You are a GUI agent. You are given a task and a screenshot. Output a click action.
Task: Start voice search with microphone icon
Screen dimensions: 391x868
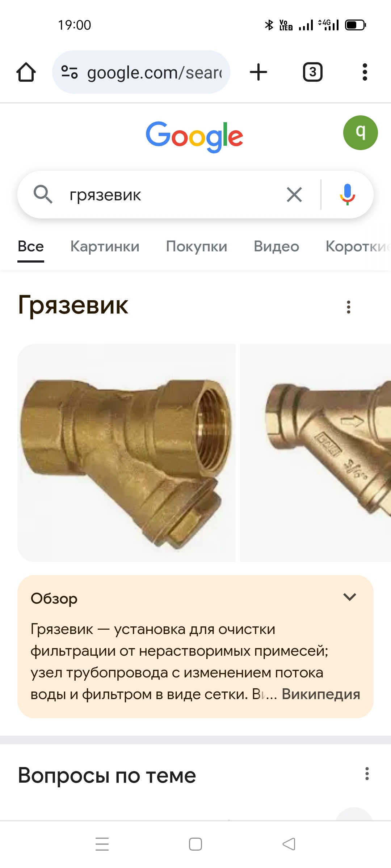tap(347, 195)
